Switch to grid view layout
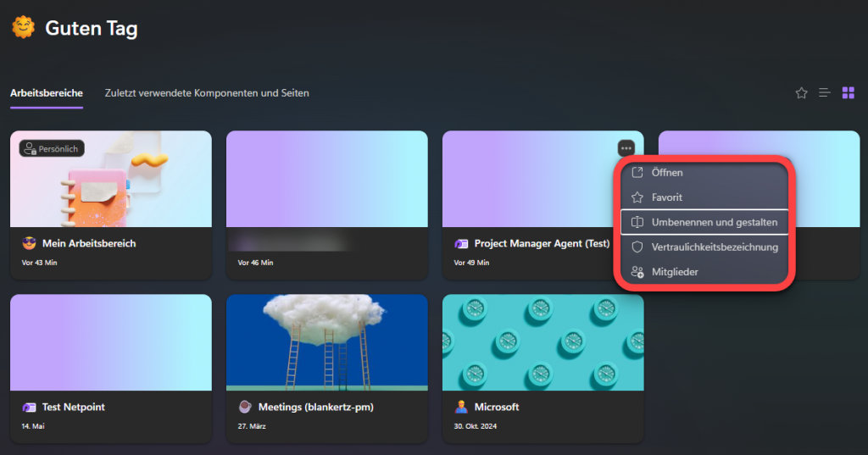This screenshot has height=455, width=868. click(848, 93)
